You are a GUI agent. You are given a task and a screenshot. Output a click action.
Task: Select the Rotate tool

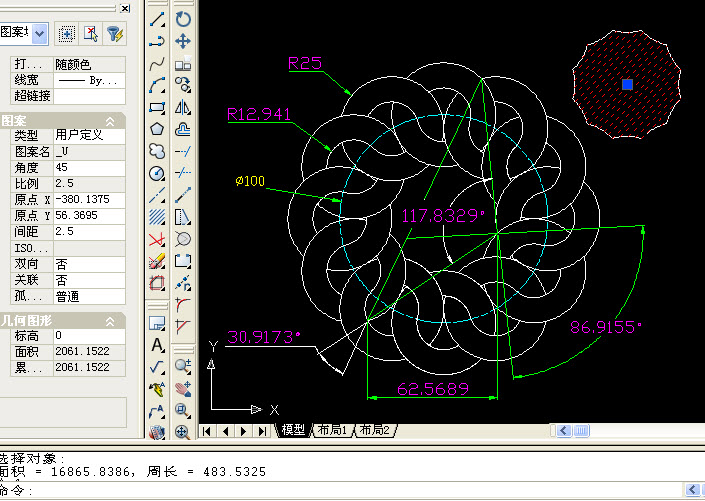[x=183, y=20]
